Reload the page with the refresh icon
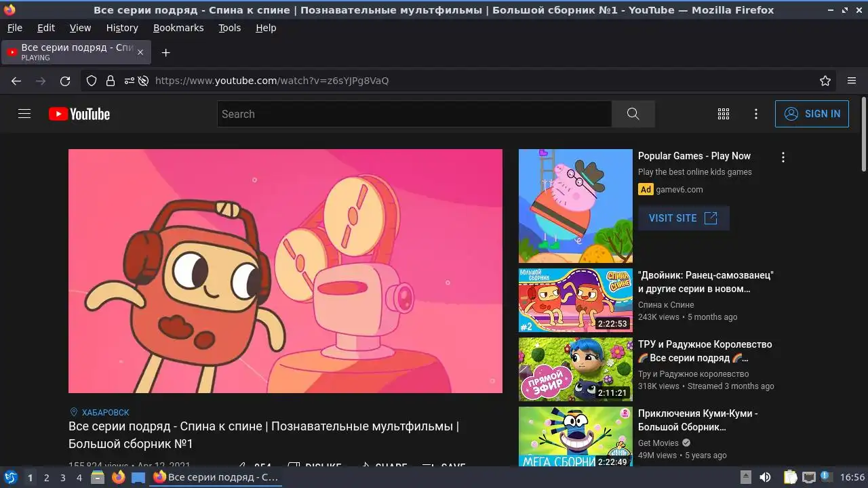The height and width of the screenshot is (488, 868). pyautogui.click(x=65, y=81)
